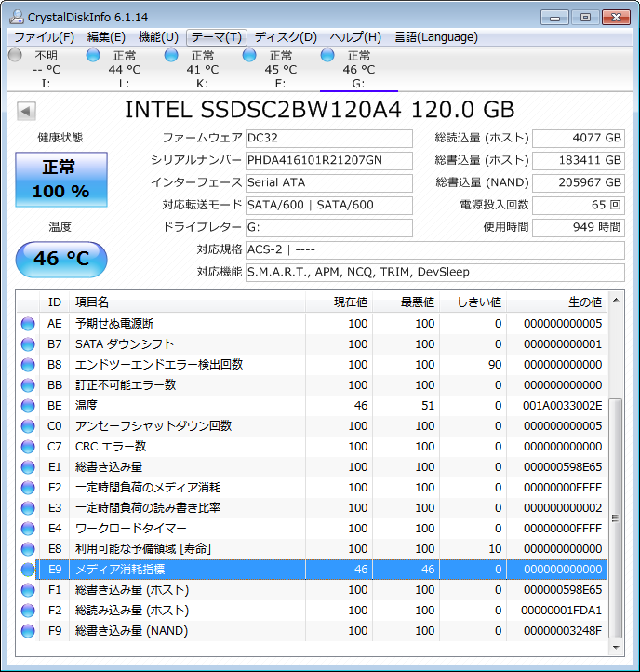
Task: Click status icon of E8 row
Action: pos(28,549)
